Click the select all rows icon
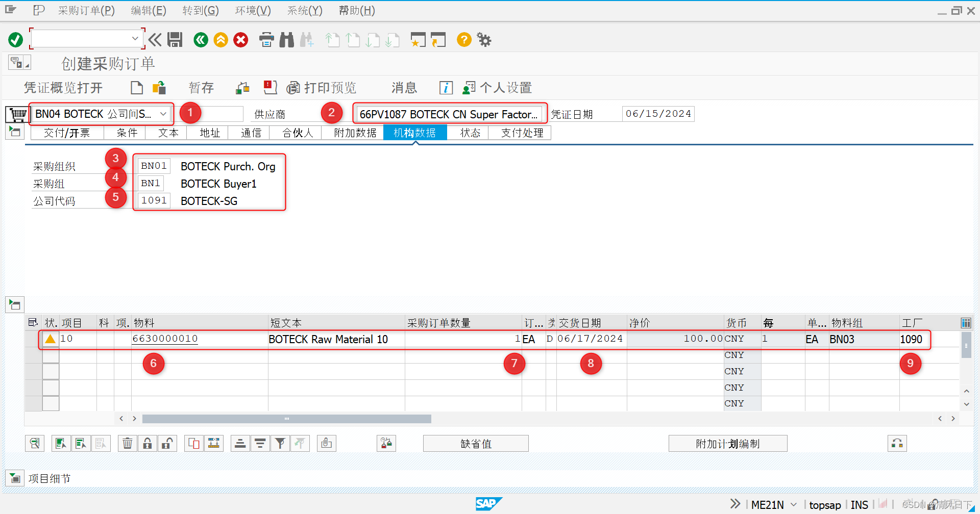This screenshot has height=514, width=980. [33, 322]
